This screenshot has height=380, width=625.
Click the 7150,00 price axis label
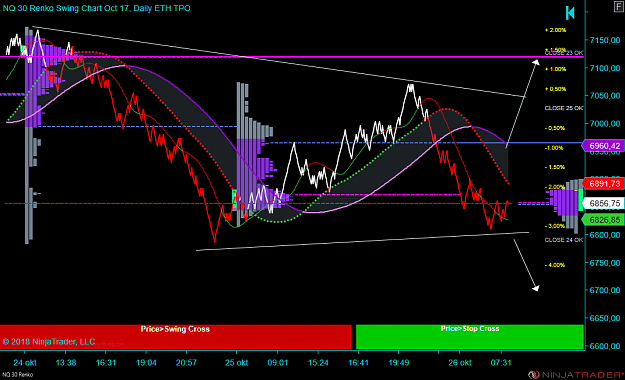pyautogui.click(x=605, y=40)
